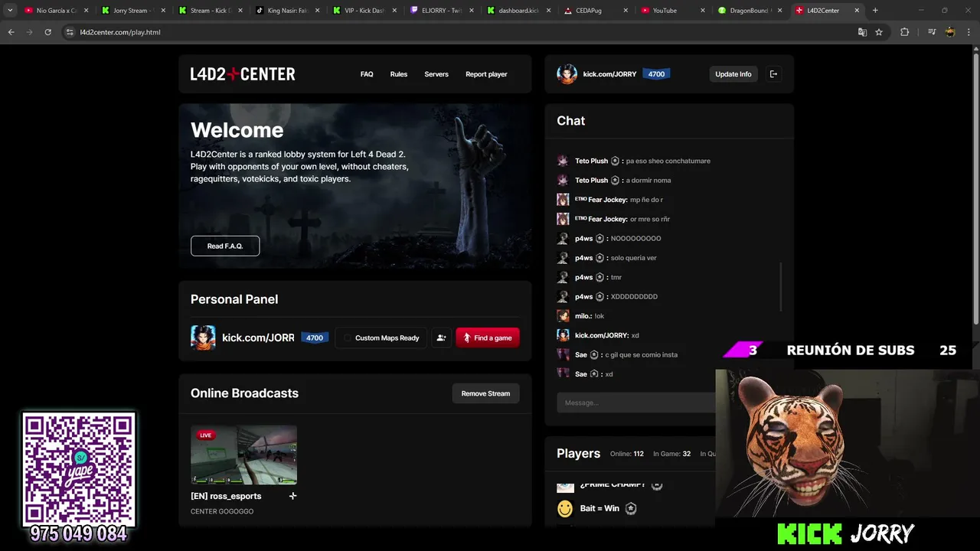980x551 pixels.
Task: Close the YouTube tab
Action: pos(702,11)
